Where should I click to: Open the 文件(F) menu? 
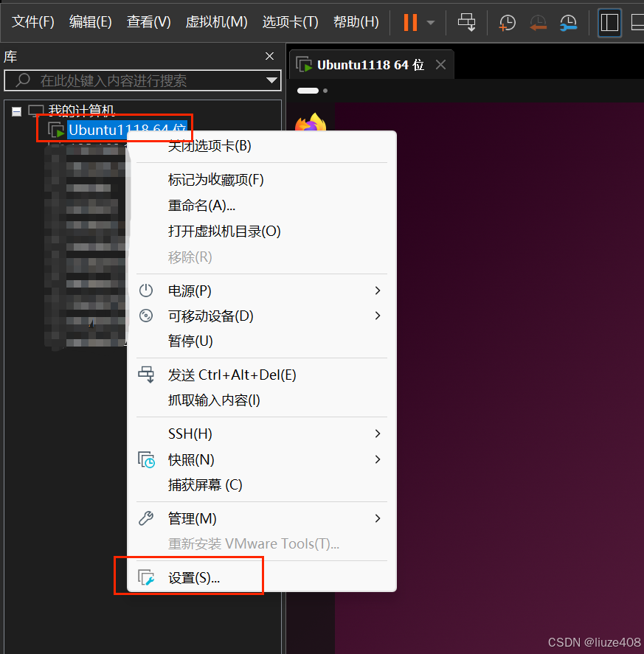tap(33, 21)
